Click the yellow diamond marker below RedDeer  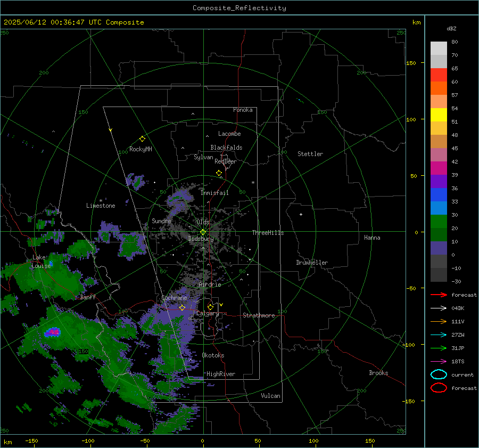[x=219, y=173]
